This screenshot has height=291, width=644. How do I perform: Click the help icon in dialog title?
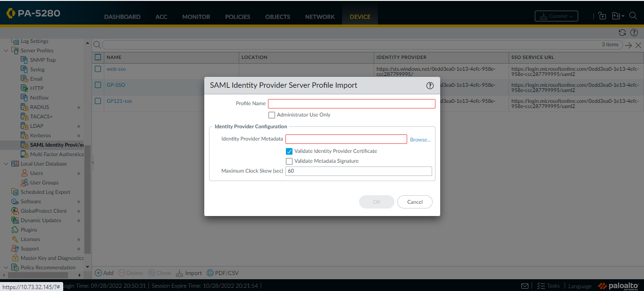[430, 86]
